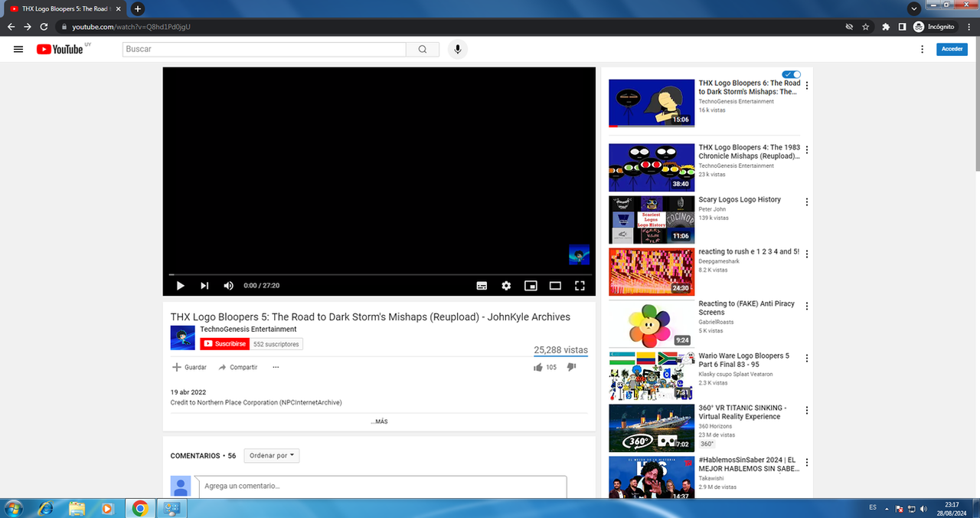Open tab search dropdown arrow

pos(913,8)
